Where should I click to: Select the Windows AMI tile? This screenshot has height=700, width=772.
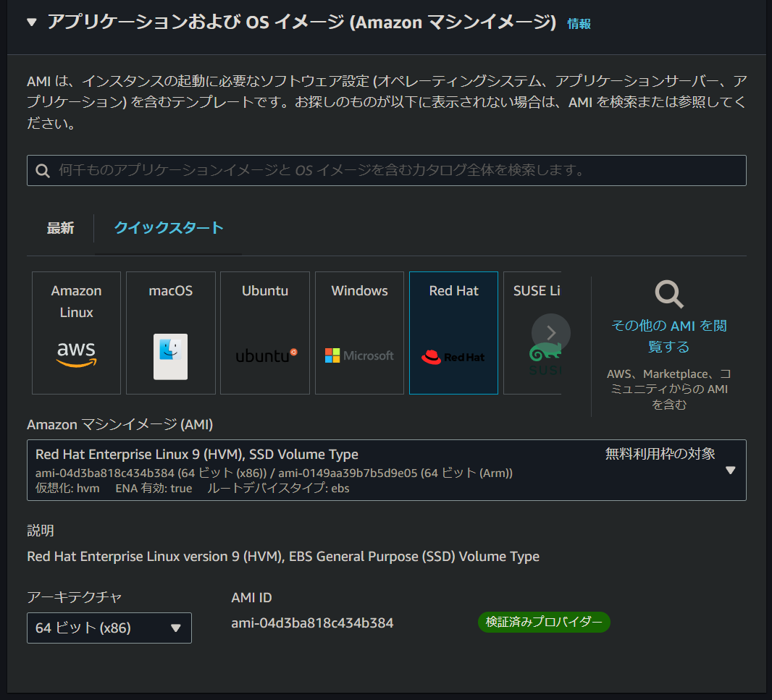point(359,333)
